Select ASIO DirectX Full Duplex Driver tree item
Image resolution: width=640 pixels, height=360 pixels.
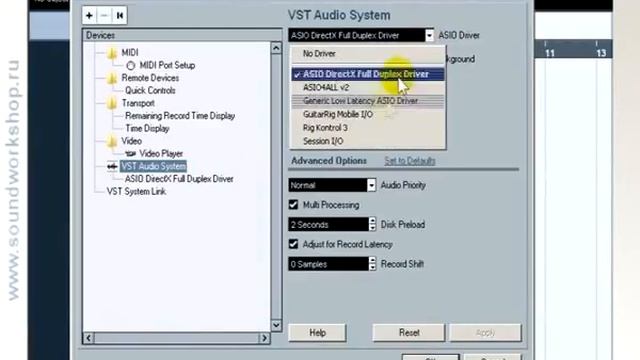pyautogui.click(x=179, y=179)
